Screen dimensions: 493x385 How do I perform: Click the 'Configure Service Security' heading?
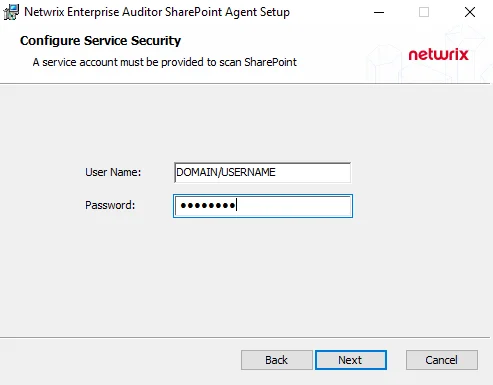100,41
